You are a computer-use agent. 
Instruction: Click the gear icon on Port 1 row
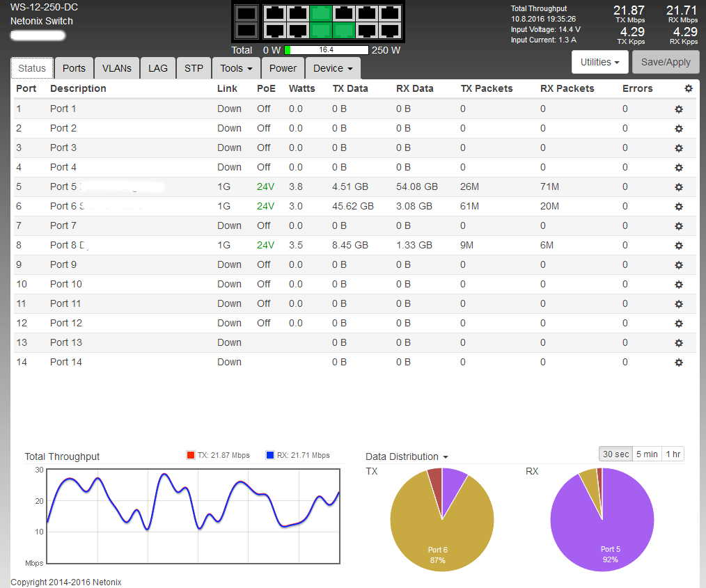[679, 109]
